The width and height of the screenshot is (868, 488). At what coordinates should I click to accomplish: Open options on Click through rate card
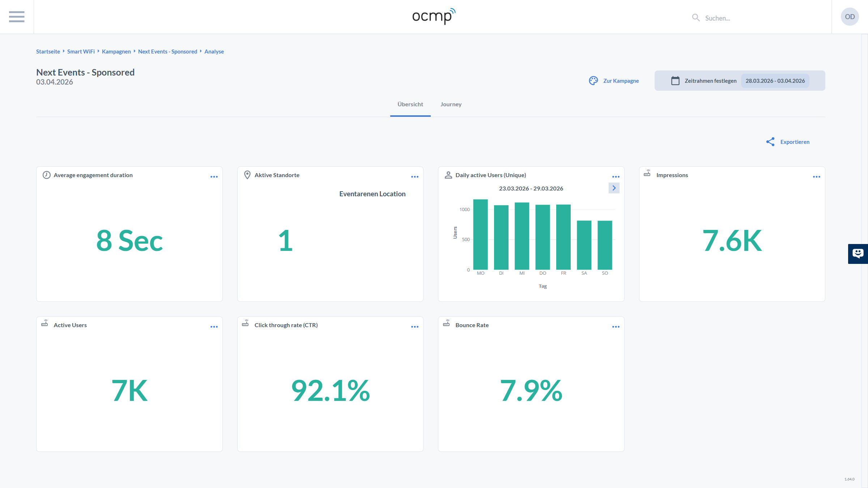tap(415, 327)
